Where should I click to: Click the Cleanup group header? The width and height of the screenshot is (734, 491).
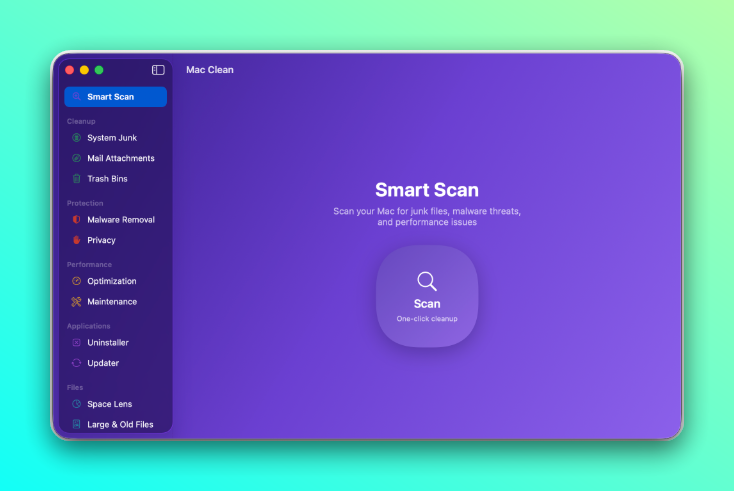[x=81, y=121]
